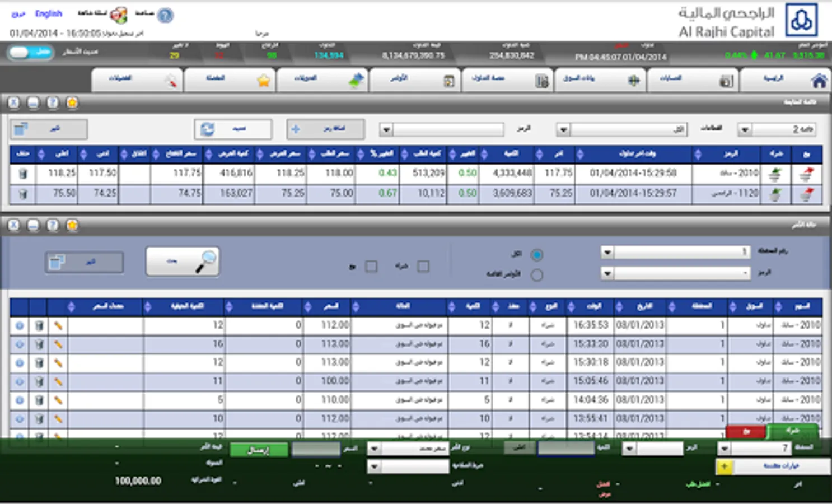Viewport: 832px width, 504px height.
Task: Open sectors dropdown in watchlist toolbar
Action: (x=621, y=129)
